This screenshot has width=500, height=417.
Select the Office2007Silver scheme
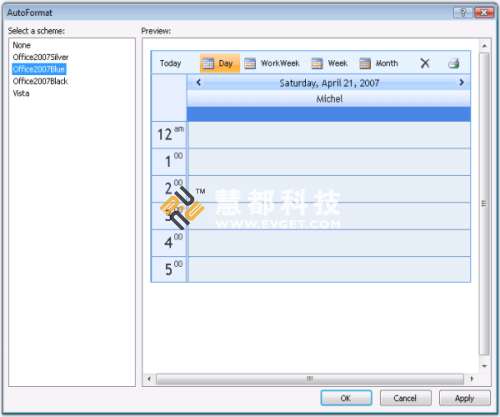click(41, 57)
